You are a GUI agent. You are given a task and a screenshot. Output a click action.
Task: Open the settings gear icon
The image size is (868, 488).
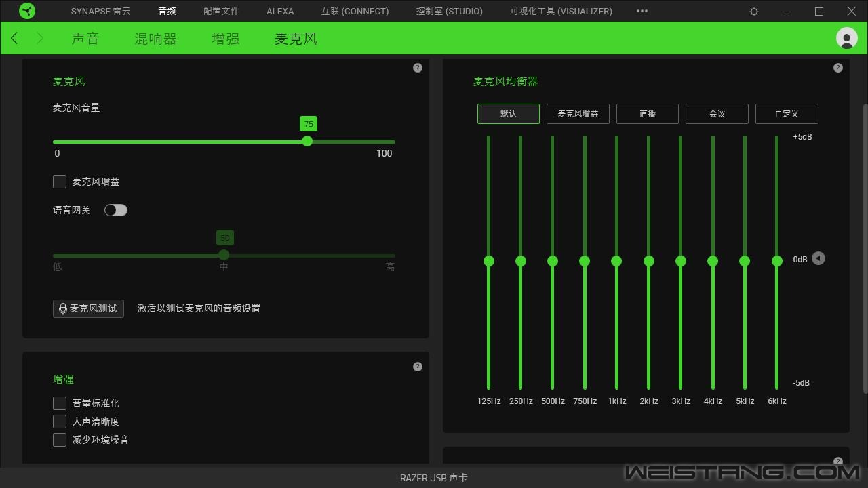point(753,12)
